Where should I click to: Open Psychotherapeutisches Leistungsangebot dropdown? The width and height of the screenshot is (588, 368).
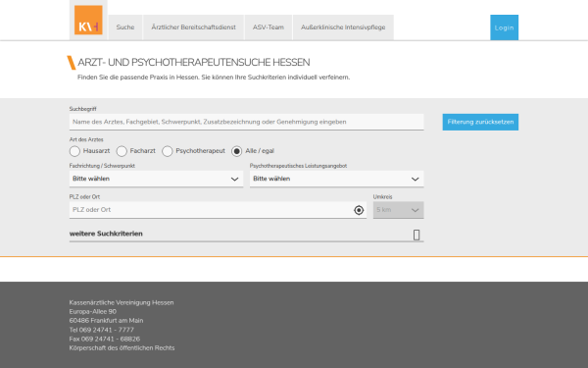tap(337, 179)
